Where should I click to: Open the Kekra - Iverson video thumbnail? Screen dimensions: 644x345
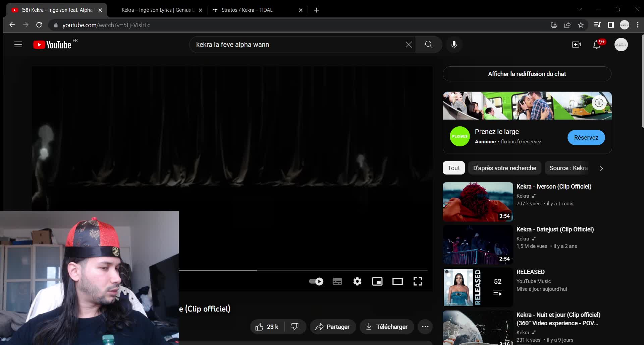pos(478,202)
